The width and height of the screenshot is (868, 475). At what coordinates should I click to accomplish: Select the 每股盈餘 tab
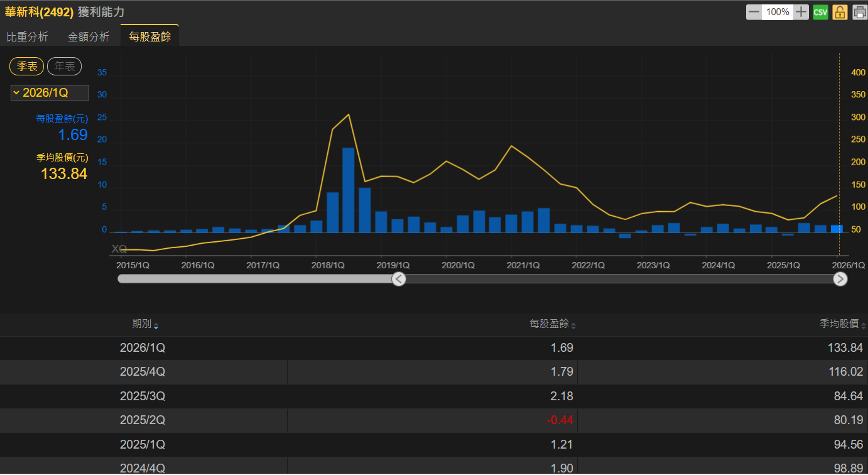(149, 37)
